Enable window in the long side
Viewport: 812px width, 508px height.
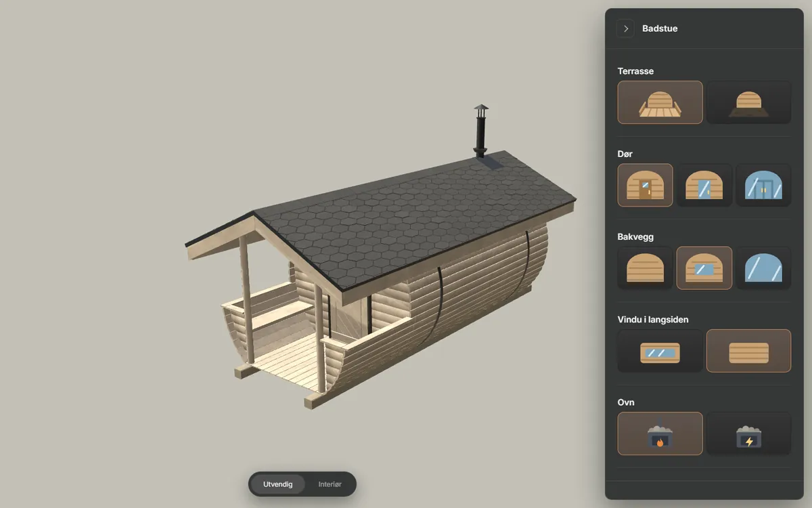[660, 351]
